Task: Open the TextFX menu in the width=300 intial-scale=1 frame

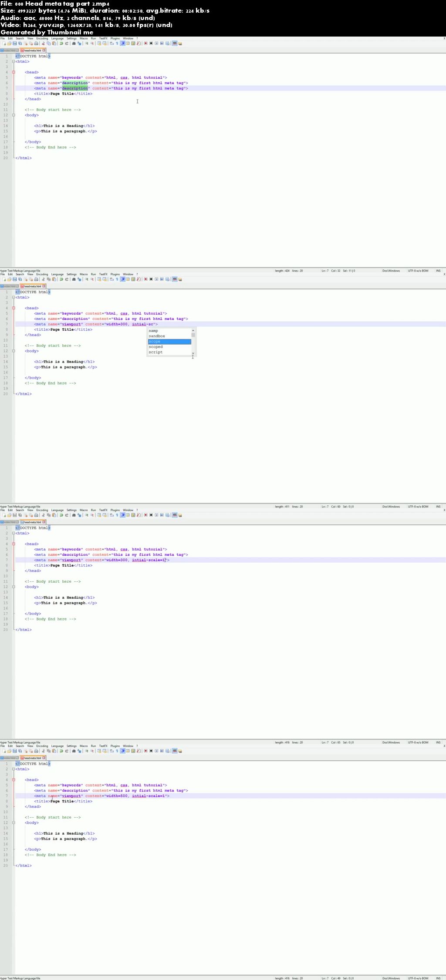Action: tap(103, 510)
